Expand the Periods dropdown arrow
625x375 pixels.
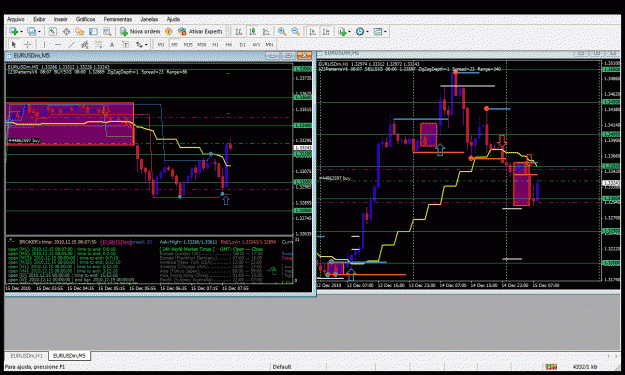click(367, 31)
